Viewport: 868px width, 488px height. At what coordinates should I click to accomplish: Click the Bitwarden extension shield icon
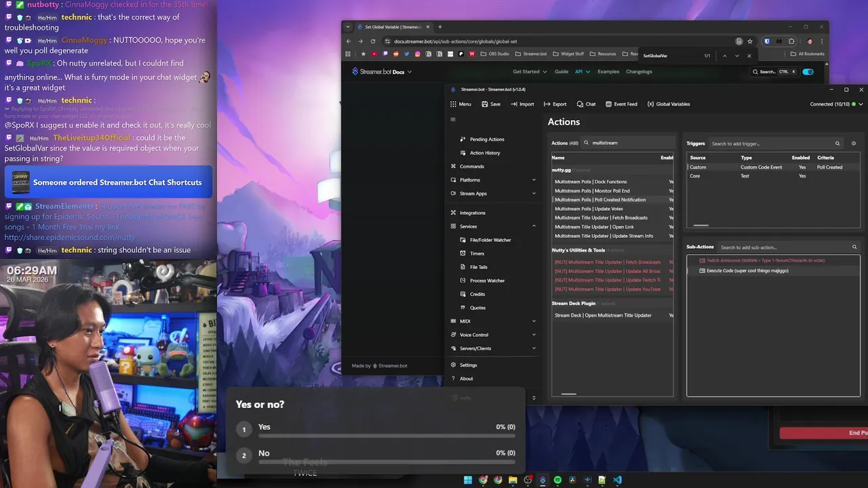pyautogui.click(x=767, y=41)
